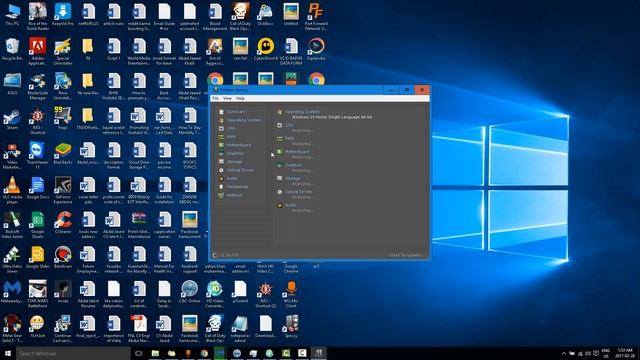The image size is (640, 360).
Task: Select the WO Mic Client shortcut
Action: 291,294
